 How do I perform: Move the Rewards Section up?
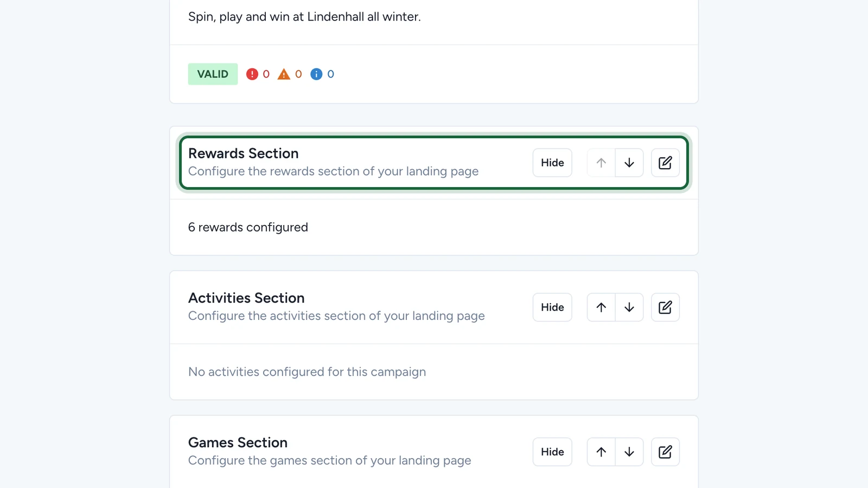(601, 163)
